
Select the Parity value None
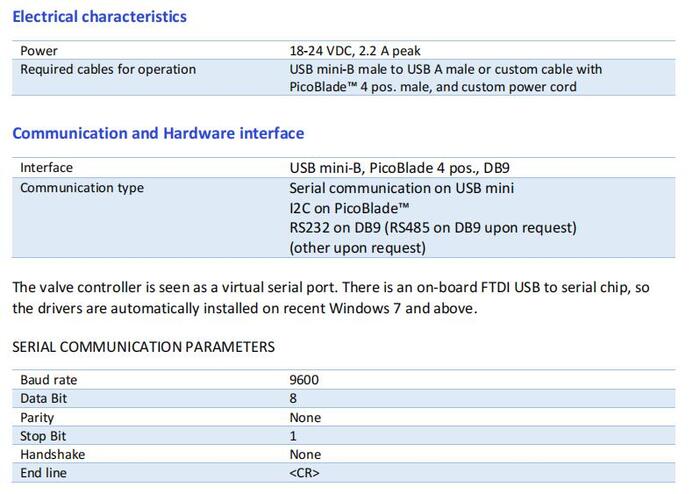click(305, 417)
